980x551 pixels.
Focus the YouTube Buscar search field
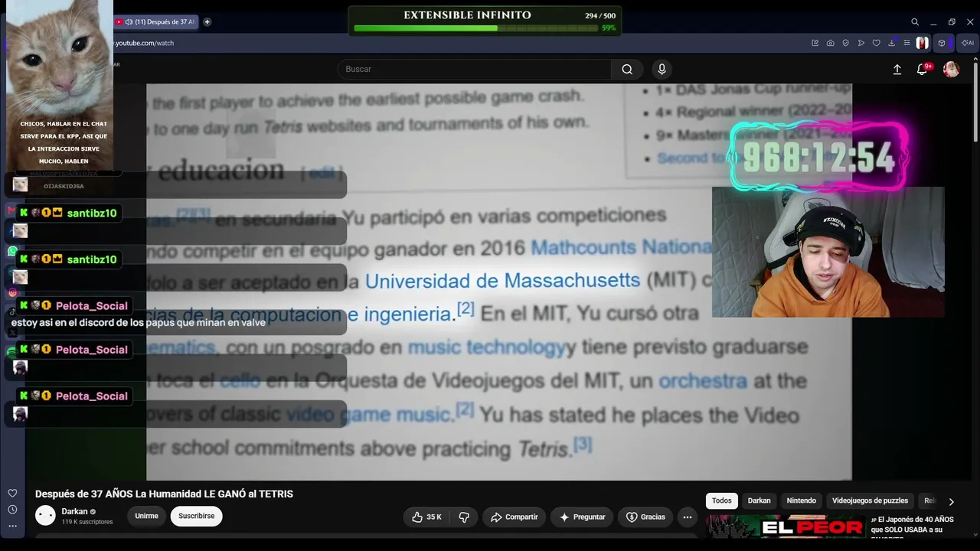[475, 69]
